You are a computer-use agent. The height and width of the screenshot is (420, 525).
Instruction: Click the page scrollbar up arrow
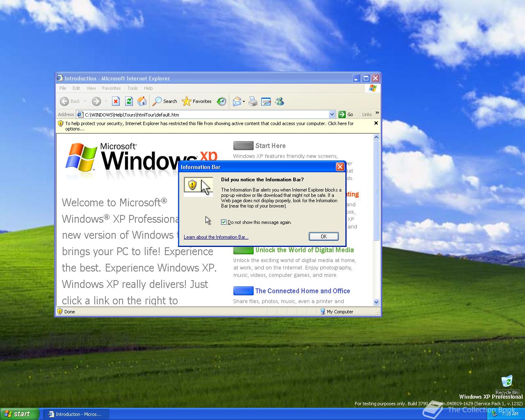tap(377, 137)
